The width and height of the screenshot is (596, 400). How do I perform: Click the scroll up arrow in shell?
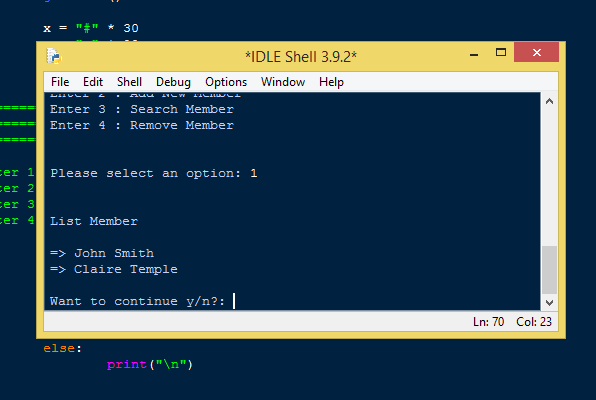pos(549,102)
